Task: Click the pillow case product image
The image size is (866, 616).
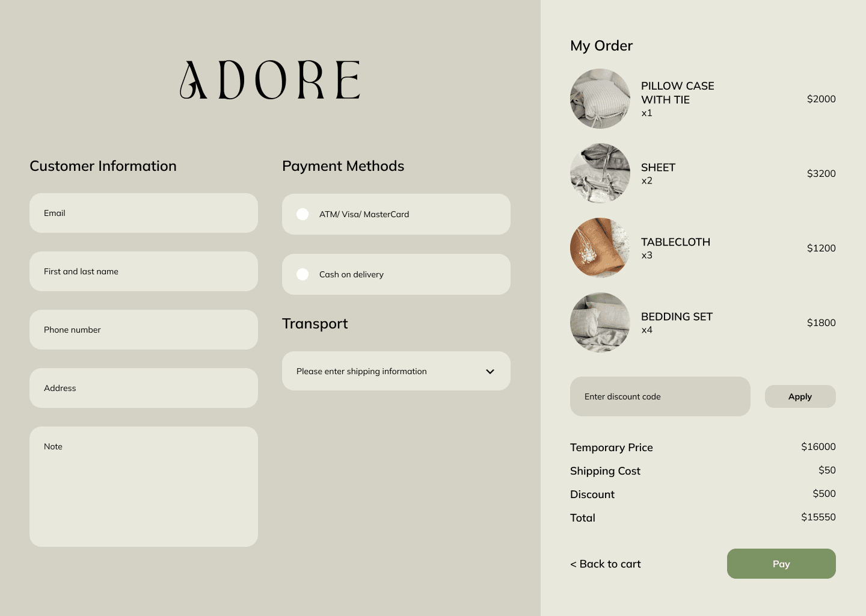Action: pyautogui.click(x=600, y=99)
